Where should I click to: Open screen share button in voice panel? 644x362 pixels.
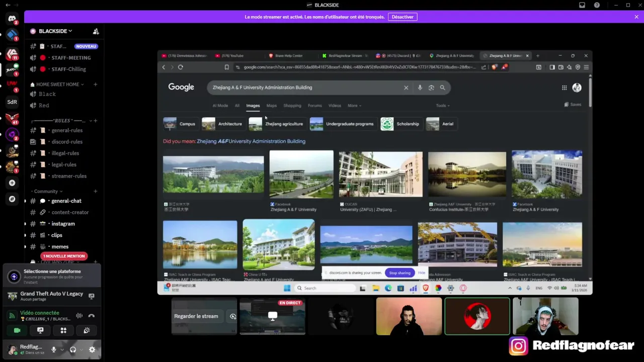[x=40, y=330]
